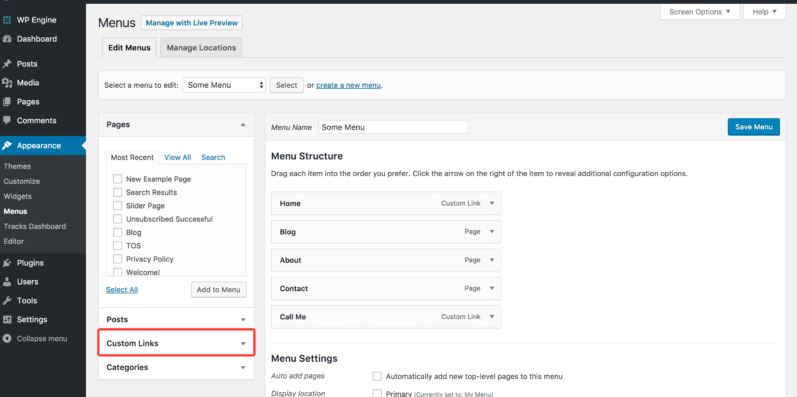797x397 pixels.
Task: Open the Dashboard menu item label
Action: click(37, 39)
